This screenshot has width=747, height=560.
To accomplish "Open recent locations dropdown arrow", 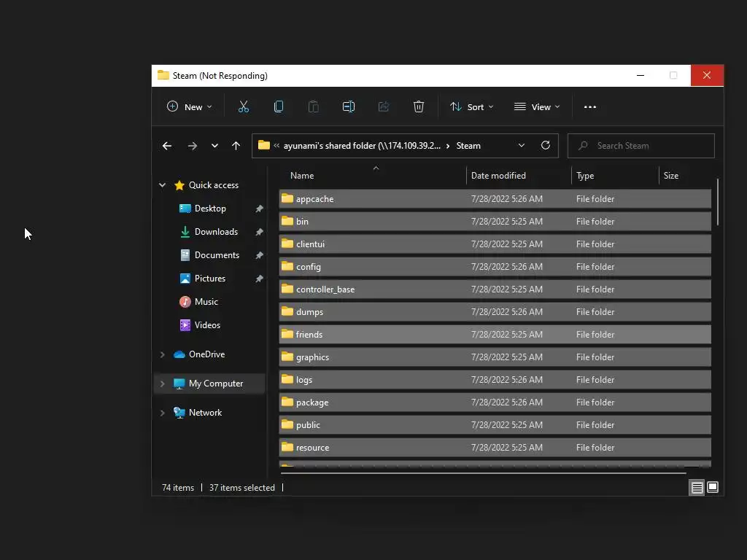I will click(215, 146).
